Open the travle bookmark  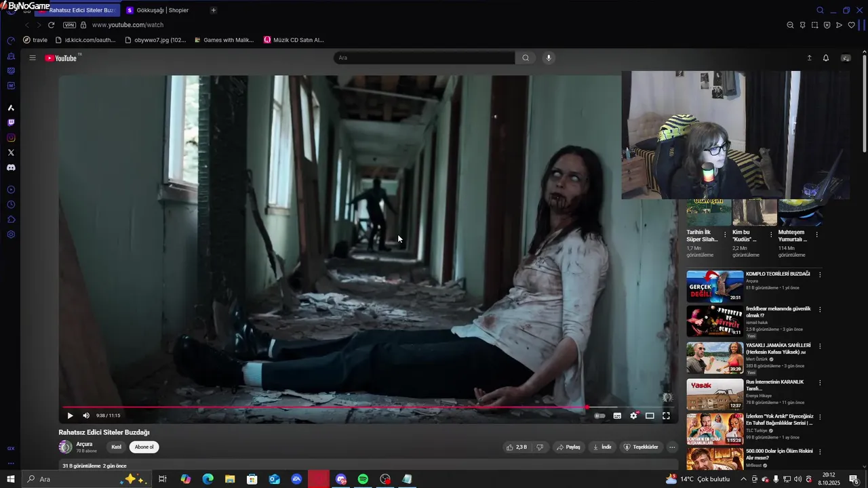coord(35,40)
